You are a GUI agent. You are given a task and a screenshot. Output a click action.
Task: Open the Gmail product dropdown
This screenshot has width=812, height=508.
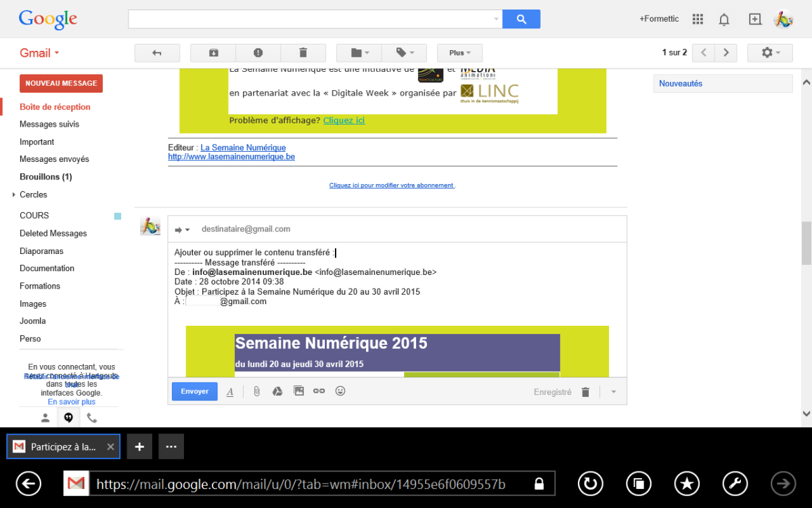(x=39, y=53)
